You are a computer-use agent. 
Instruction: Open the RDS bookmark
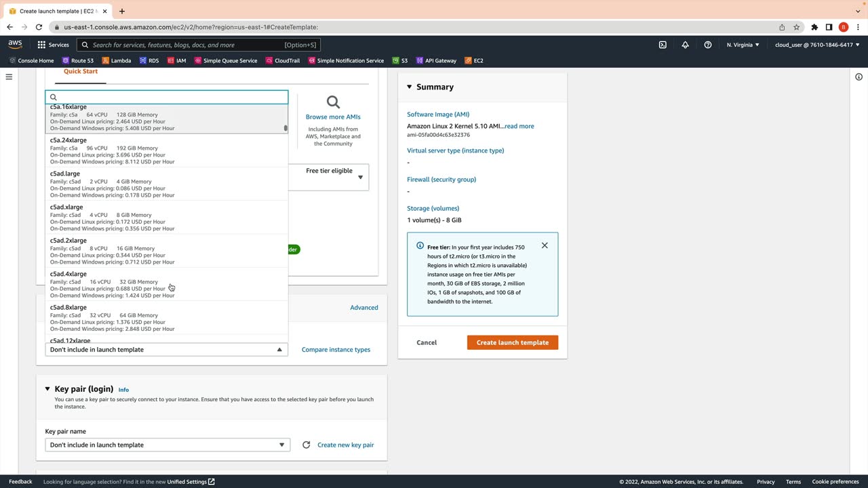(x=149, y=60)
